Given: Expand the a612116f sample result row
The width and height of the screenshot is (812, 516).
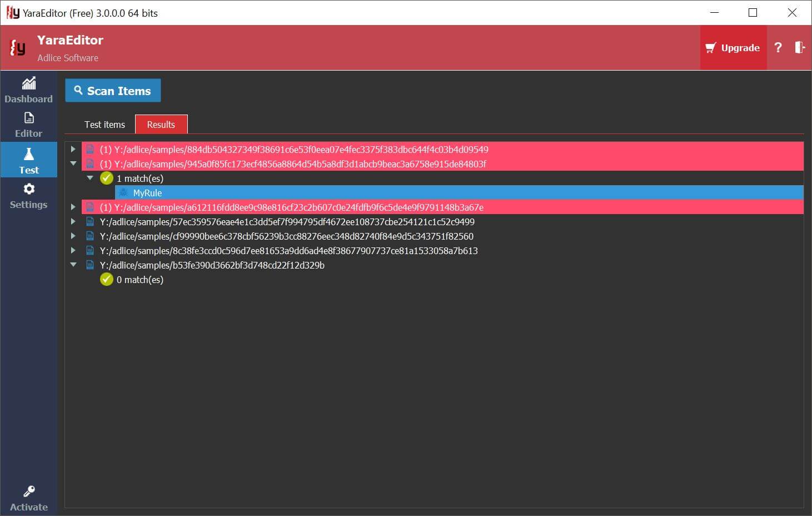Looking at the screenshot, I should (73, 207).
